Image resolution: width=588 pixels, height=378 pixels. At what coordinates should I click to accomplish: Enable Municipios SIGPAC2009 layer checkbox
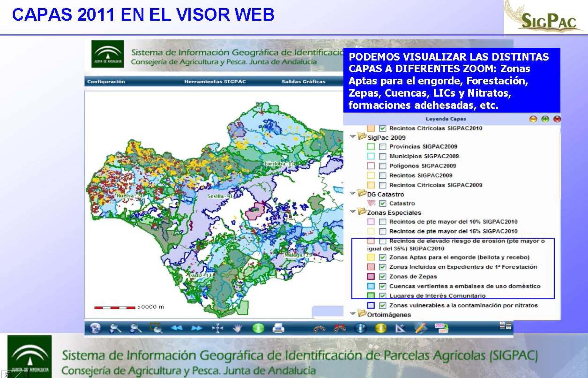pos(382,156)
